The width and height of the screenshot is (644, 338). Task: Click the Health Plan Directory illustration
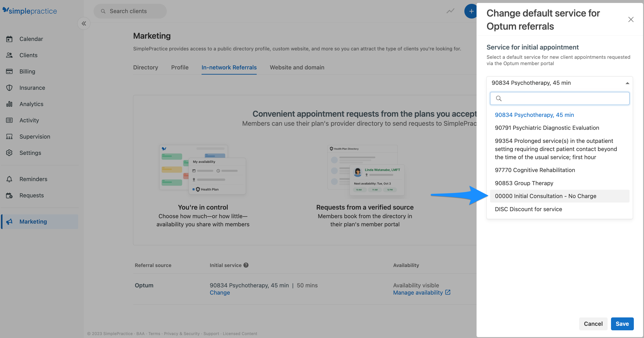coord(366,170)
